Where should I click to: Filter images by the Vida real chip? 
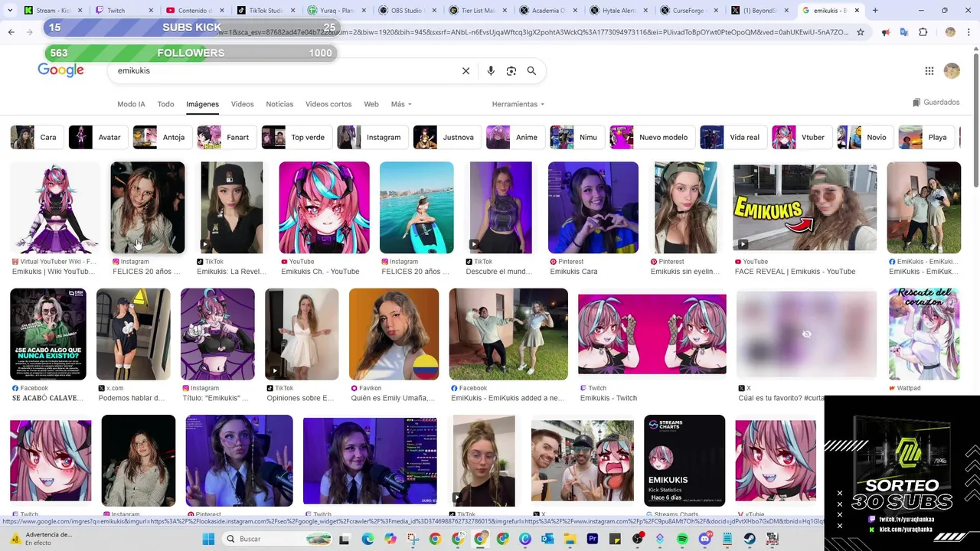[x=732, y=137]
